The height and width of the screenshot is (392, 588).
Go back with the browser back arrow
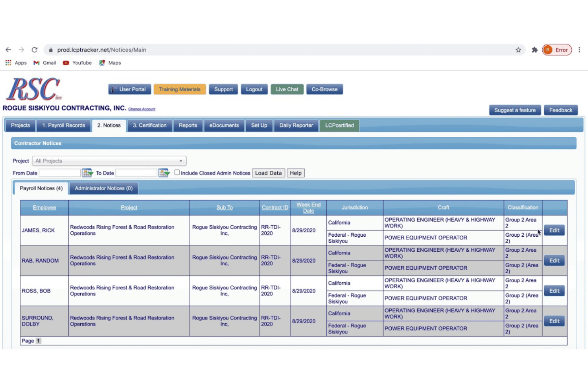tap(8, 50)
